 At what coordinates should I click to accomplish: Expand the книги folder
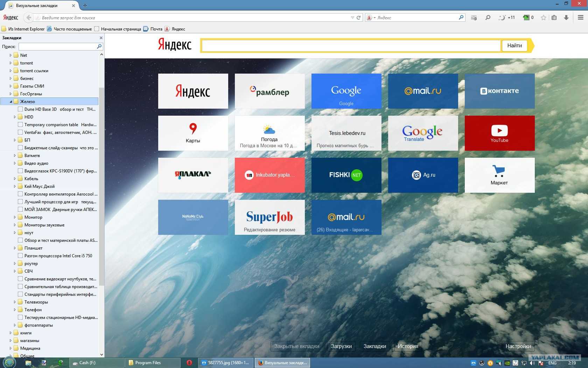[x=10, y=333]
